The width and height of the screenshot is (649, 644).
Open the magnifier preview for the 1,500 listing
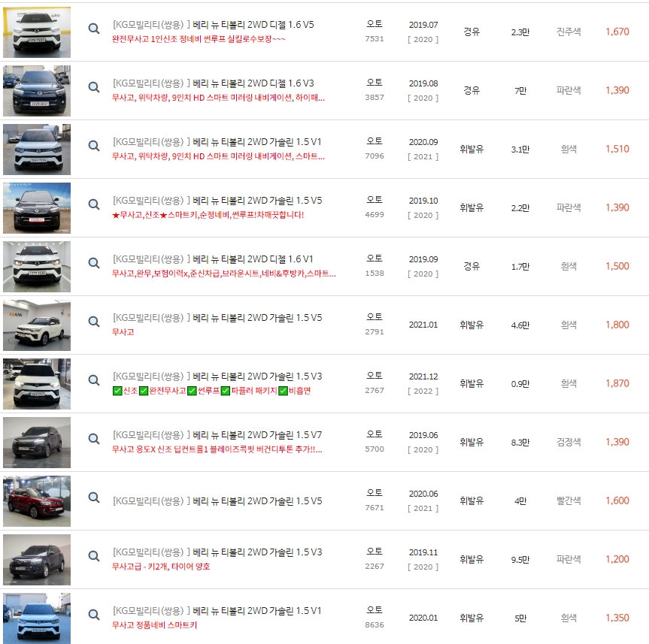(94, 263)
